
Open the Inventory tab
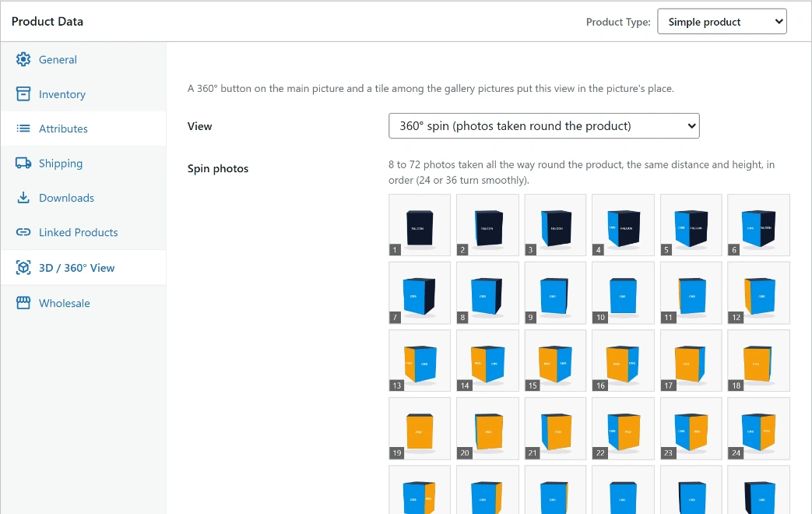[83, 93]
